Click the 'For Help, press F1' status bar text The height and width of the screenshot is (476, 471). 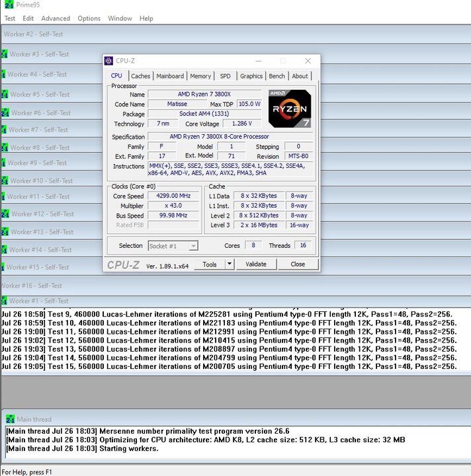click(26, 472)
